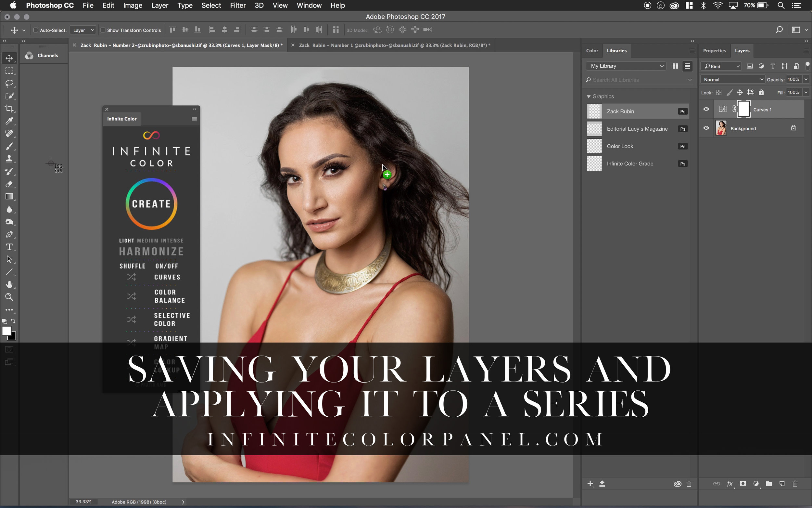Select the Lasso tool
812x508 pixels.
coord(9,83)
